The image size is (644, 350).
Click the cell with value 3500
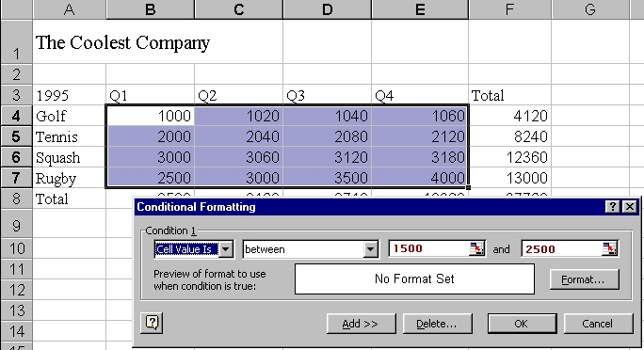click(x=328, y=178)
